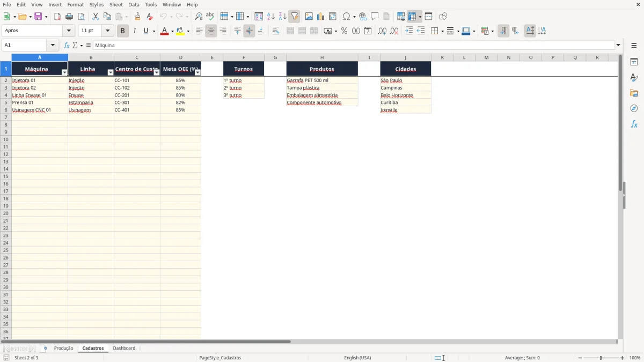
Task: Toggle the AutoFilter button
Action: click(295, 17)
